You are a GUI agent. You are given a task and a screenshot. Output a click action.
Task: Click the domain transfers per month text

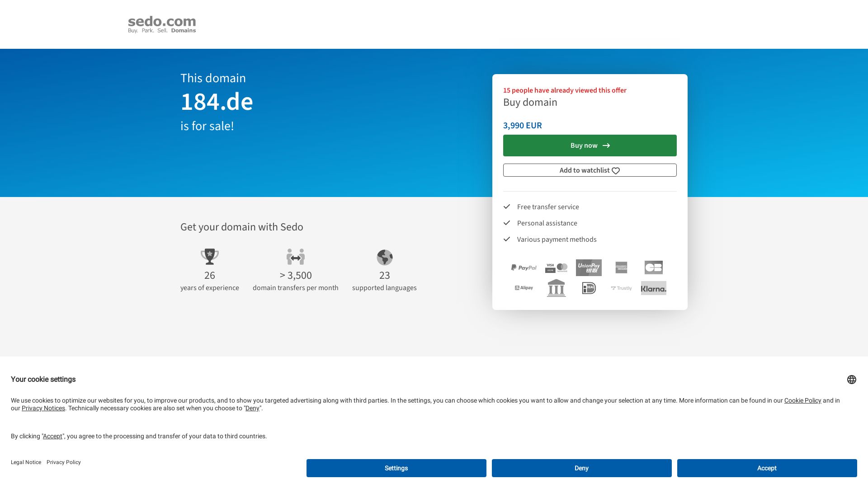click(296, 288)
